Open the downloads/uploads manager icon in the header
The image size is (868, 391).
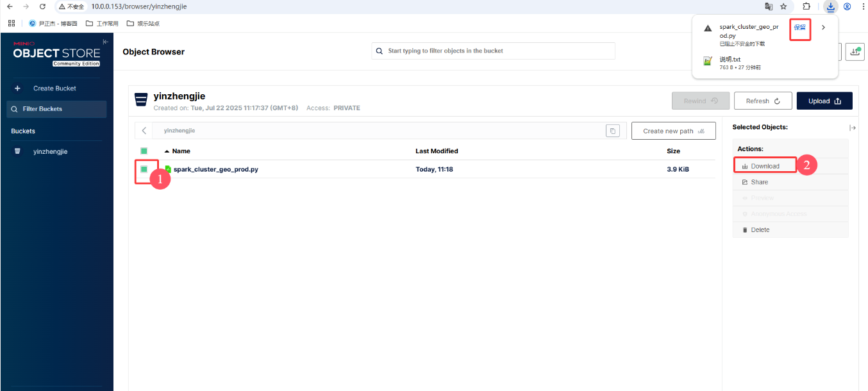pos(855,52)
